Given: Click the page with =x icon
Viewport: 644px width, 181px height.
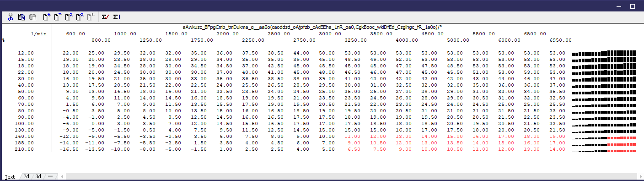Looking at the screenshot, I should (x=69, y=17).
